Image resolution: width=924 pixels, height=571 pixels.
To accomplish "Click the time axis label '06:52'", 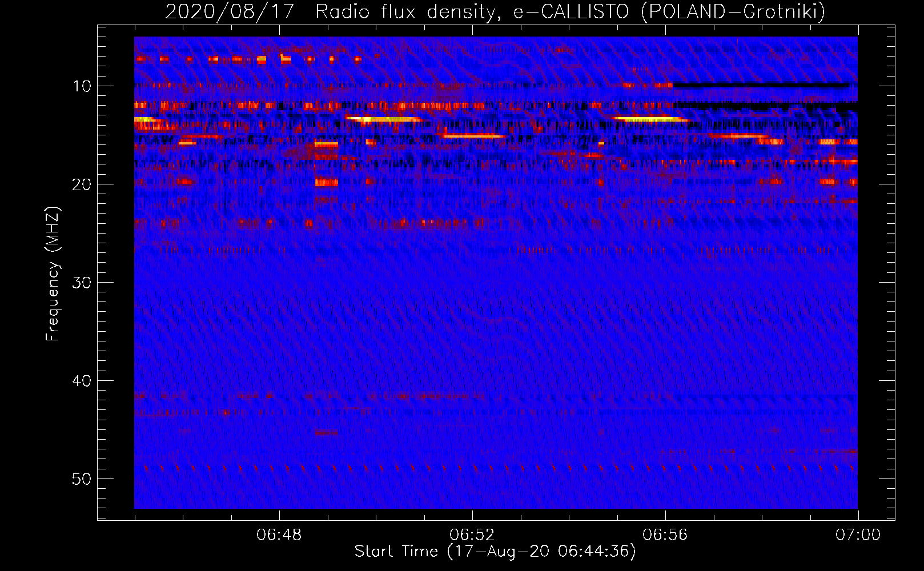I will point(472,535).
